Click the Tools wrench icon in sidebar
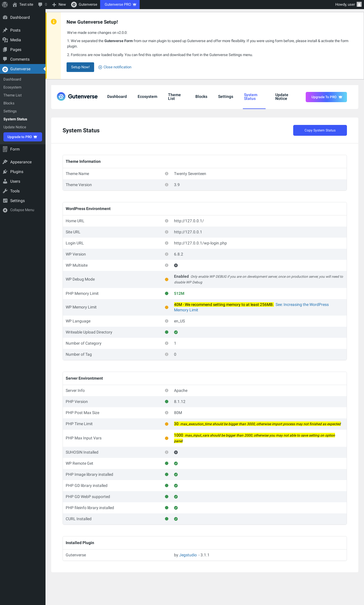 coord(5,191)
